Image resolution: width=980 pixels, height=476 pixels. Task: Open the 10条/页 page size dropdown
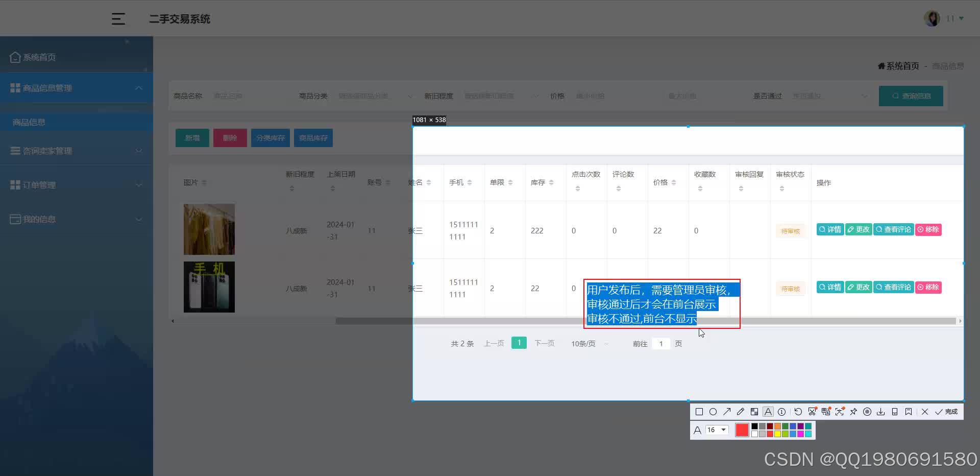590,344
